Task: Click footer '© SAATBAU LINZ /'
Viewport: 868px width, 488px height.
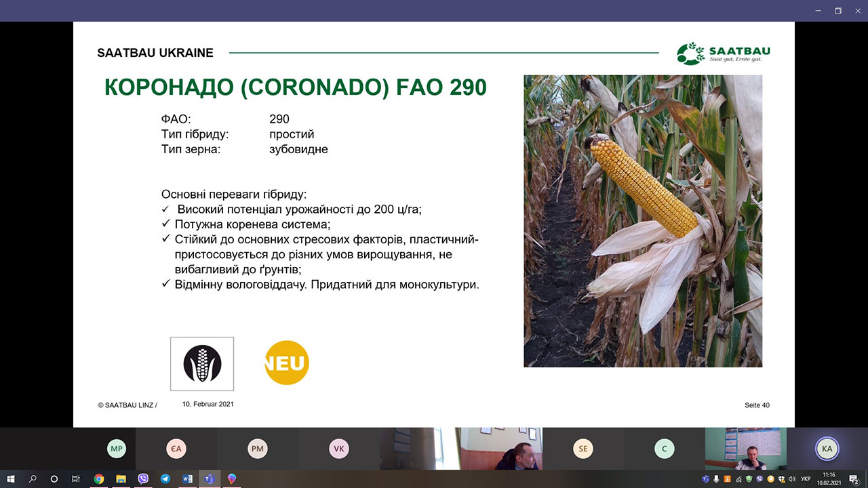Action: tap(127, 405)
